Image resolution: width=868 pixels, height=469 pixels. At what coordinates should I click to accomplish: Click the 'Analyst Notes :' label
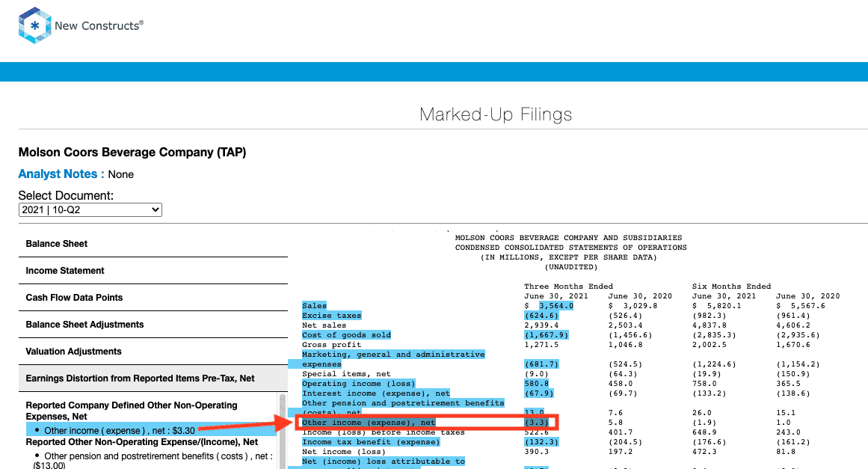[61, 174]
